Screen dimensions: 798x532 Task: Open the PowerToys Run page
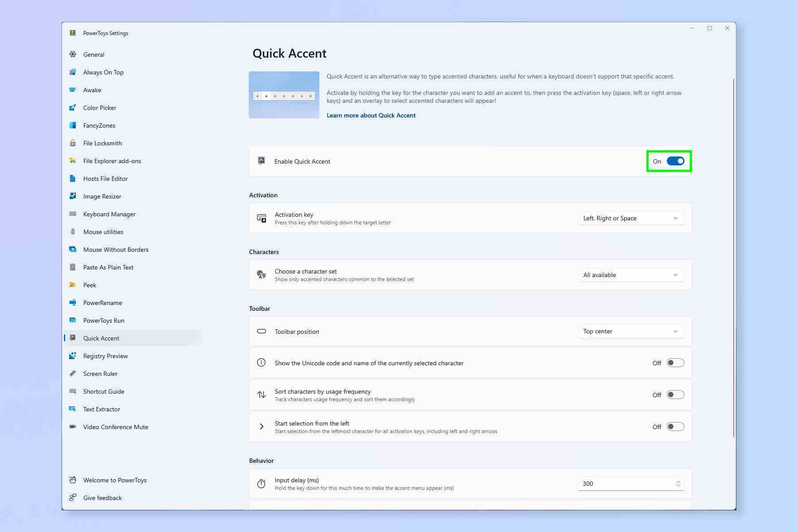(x=133, y=321)
